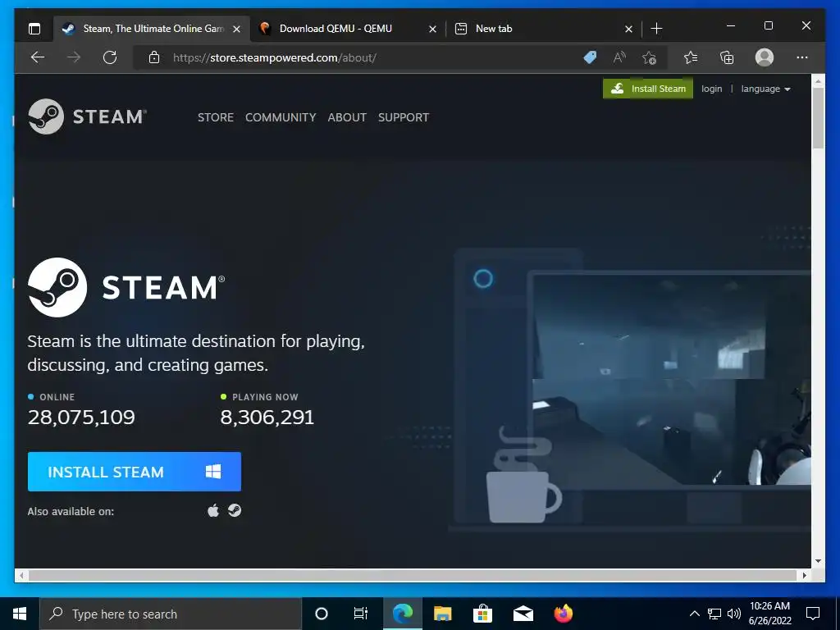Open the browser profile avatar
The image size is (840, 630).
[x=765, y=57]
